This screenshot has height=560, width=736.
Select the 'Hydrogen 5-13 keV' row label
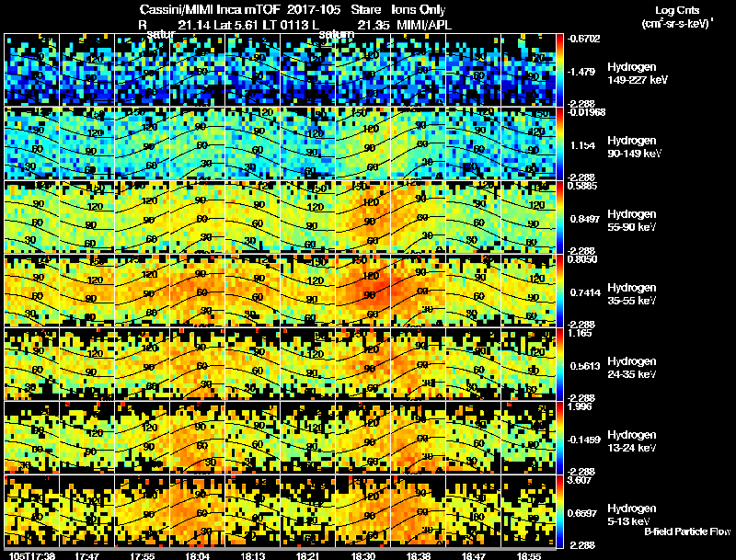click(632, 515)
